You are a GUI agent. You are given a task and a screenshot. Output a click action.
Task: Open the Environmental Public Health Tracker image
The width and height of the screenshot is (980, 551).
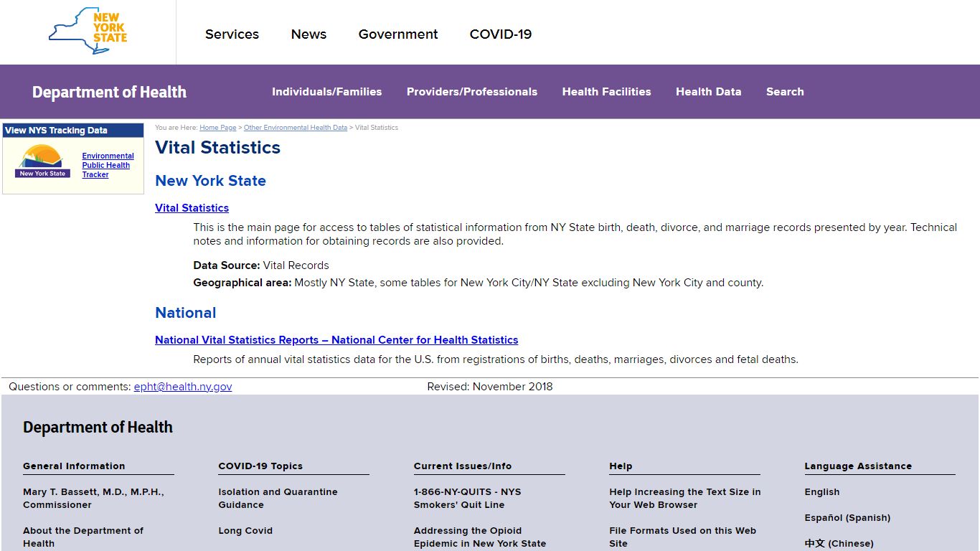(43, 161)
